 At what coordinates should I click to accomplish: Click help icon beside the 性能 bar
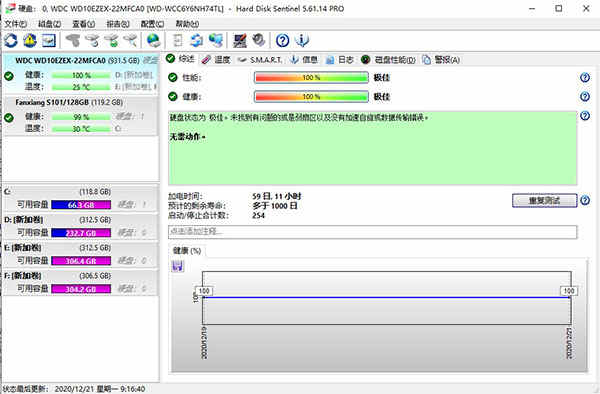point(585,78)
